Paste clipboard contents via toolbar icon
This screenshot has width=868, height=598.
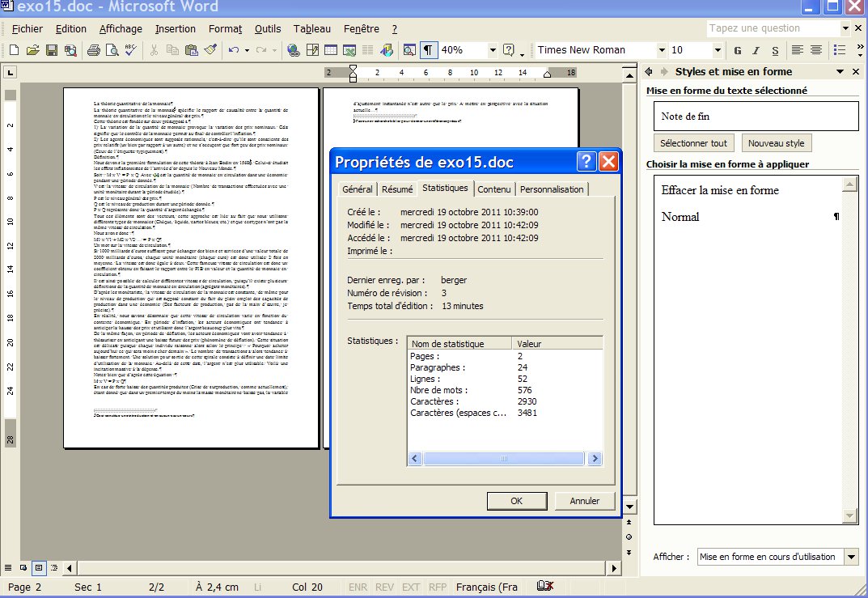[192, 50]
